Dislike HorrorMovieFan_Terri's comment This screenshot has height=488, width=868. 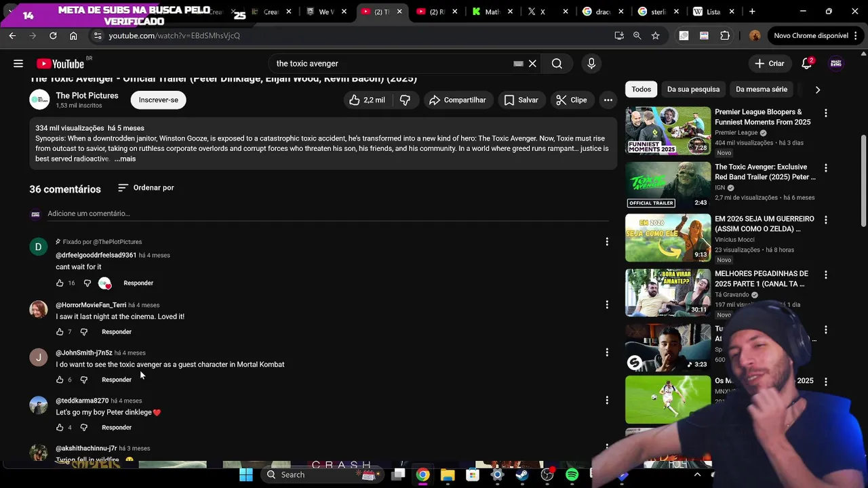(x=83, y=331)
